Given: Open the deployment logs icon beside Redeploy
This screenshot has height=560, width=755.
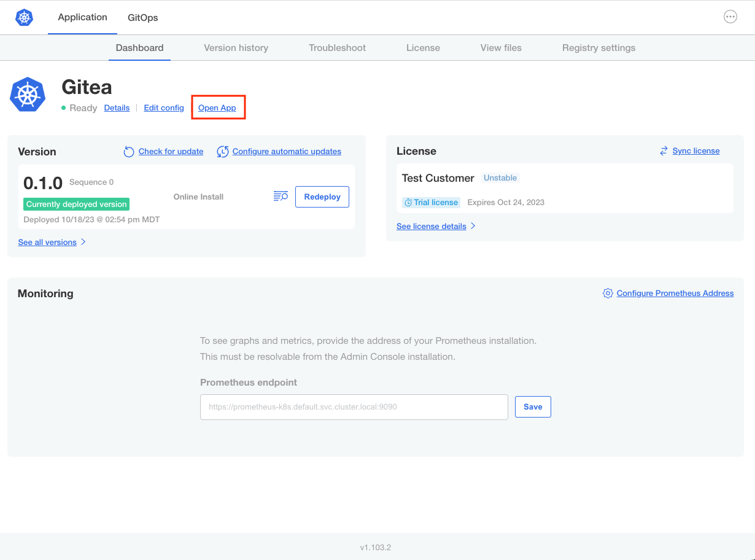Looking at the screenshot, I should [281, 196].
